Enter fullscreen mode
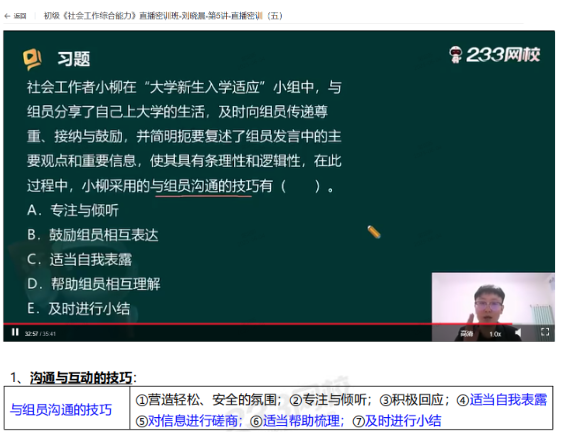This screenshot has width=567, height=448. pyautogui.click(x=545, y=332)
